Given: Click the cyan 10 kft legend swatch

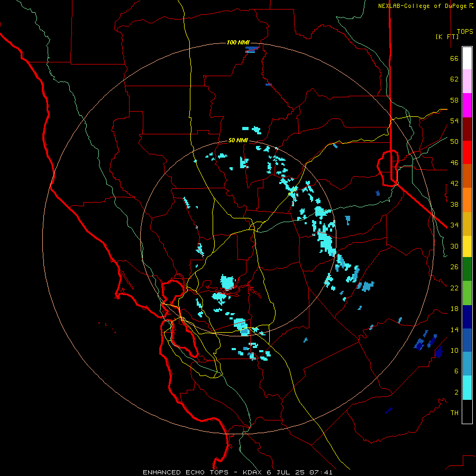Looking at the screenshot, I should [x=467, y=388].
